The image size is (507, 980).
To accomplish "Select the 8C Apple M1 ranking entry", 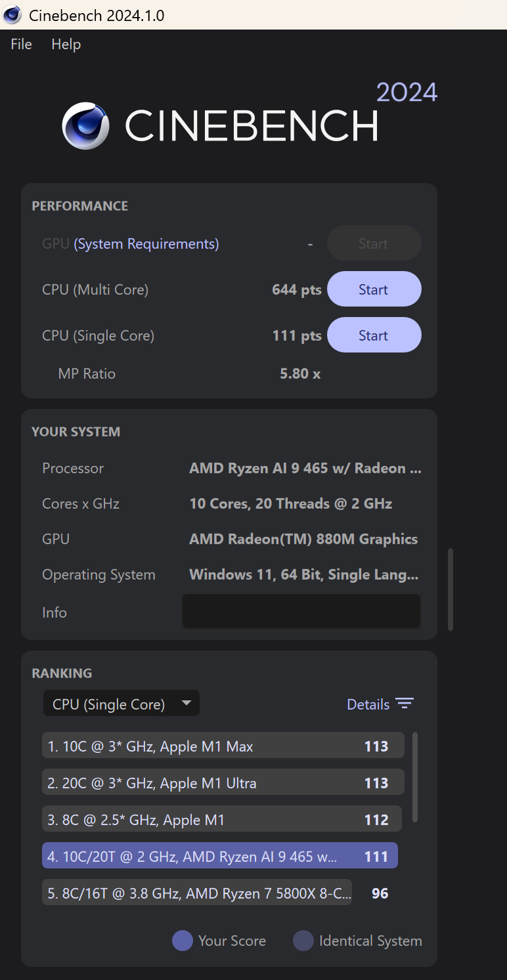I will click(x=223, y=819).
